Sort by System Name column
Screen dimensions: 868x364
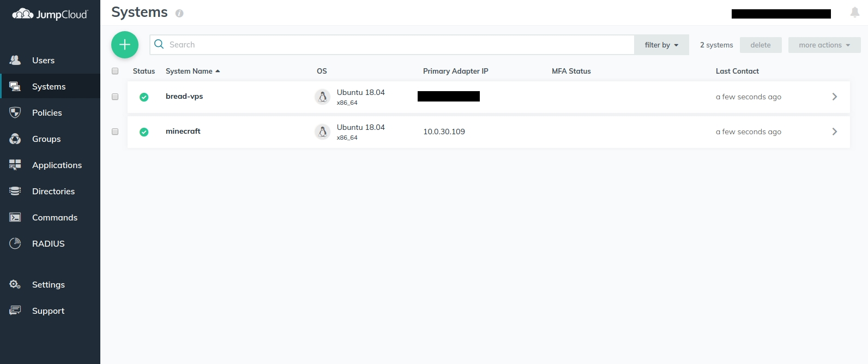[x=192, y=71]
